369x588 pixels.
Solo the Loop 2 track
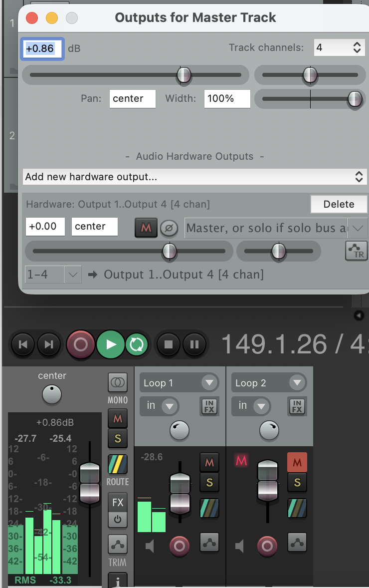(x=297, y=482)
